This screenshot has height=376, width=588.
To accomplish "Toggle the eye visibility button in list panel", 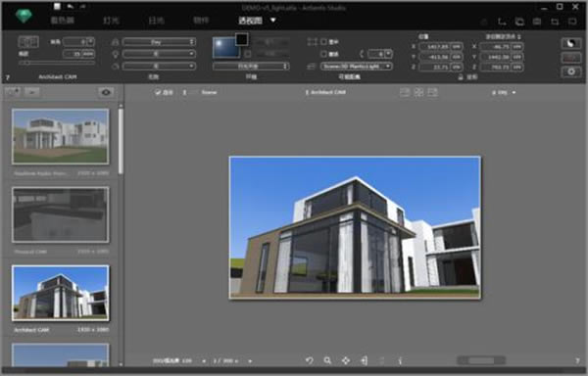I will tap(106, 92).
